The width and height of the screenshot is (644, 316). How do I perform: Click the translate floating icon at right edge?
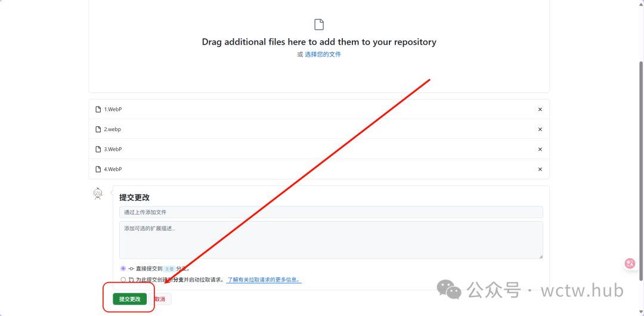[x=630, y=263]
